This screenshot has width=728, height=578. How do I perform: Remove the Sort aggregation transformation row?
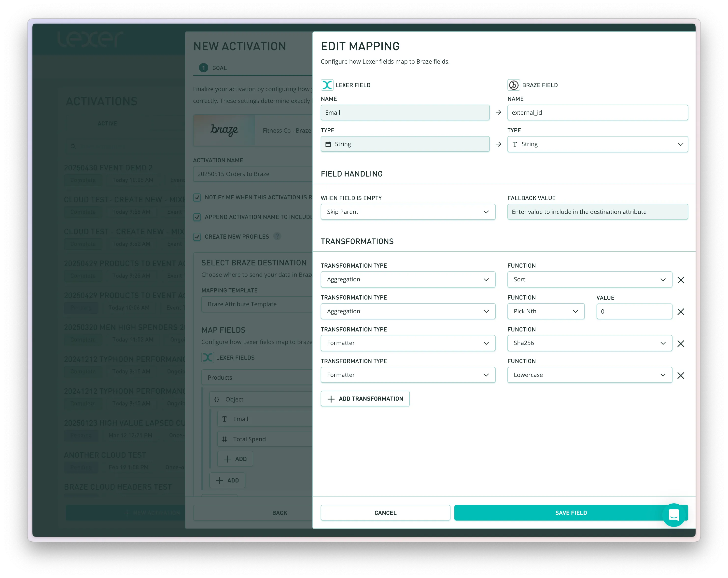pos(681,280)
